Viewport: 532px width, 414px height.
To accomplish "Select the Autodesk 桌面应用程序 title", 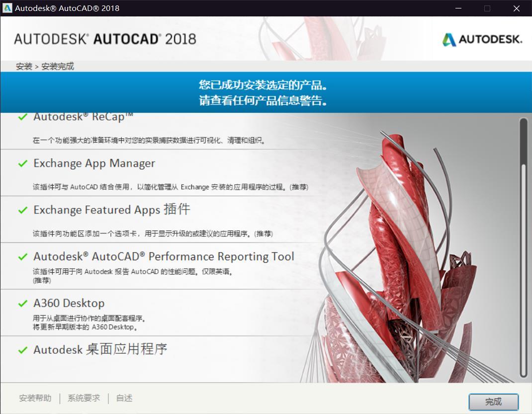I will click(x=100, y=349).
